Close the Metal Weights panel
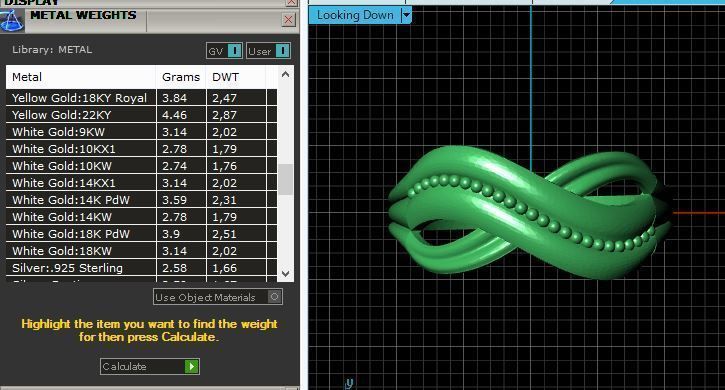 pyautogui.click(x=289, y=19)
